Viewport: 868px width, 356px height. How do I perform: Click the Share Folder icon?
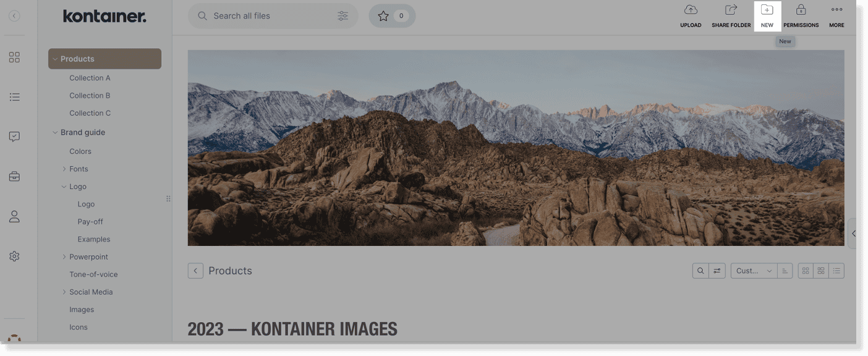pos(730,14)
